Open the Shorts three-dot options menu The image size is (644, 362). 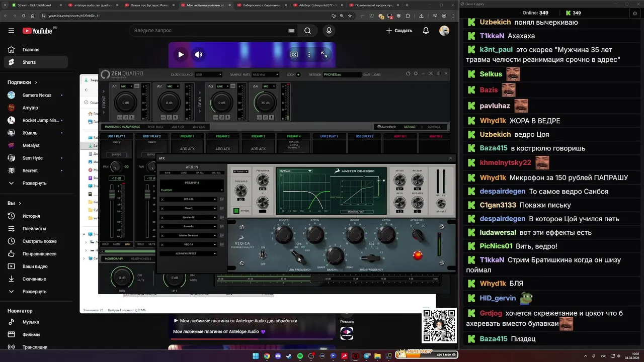[x=309, y=54]
